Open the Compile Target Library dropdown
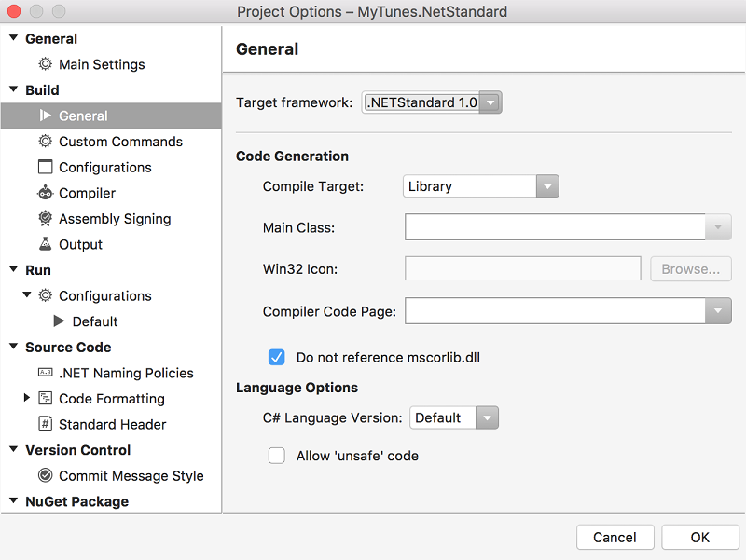The width and height of the screenshot is (746, 560). coord(481,186)
